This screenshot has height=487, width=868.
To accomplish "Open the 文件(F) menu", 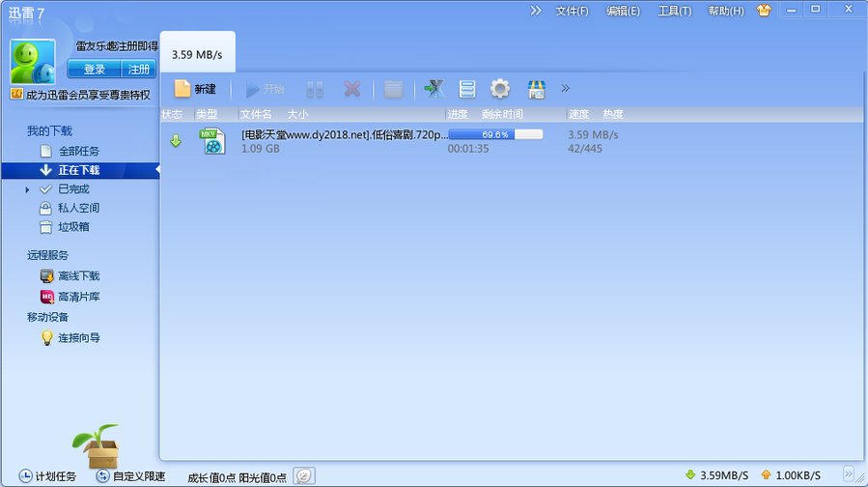I will (572, 11).
